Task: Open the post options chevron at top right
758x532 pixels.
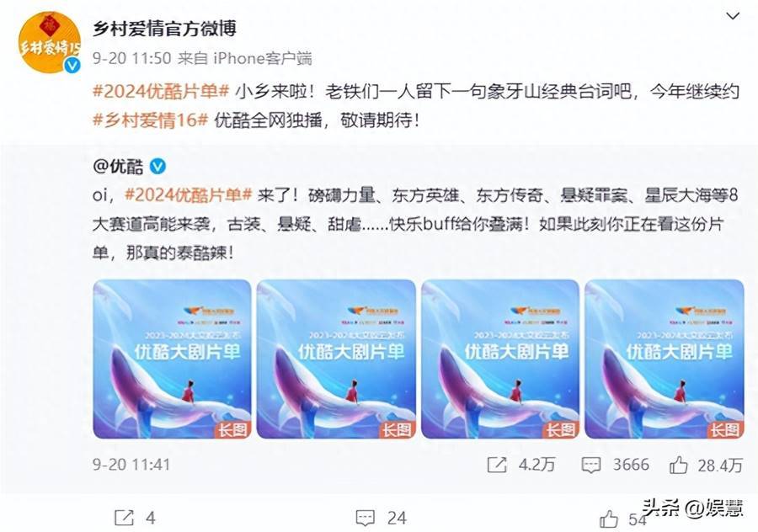Action: click(733, 16)
